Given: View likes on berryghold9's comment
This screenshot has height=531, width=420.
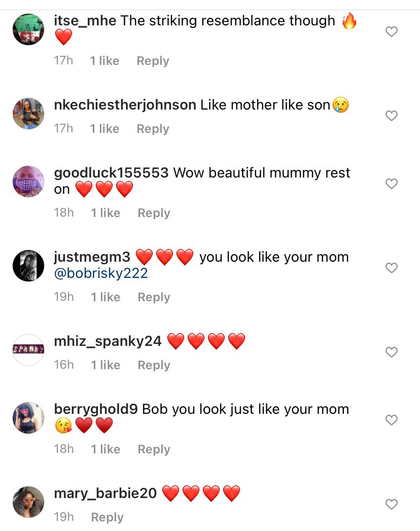Looking at the screenshot, I should [105, 449].
